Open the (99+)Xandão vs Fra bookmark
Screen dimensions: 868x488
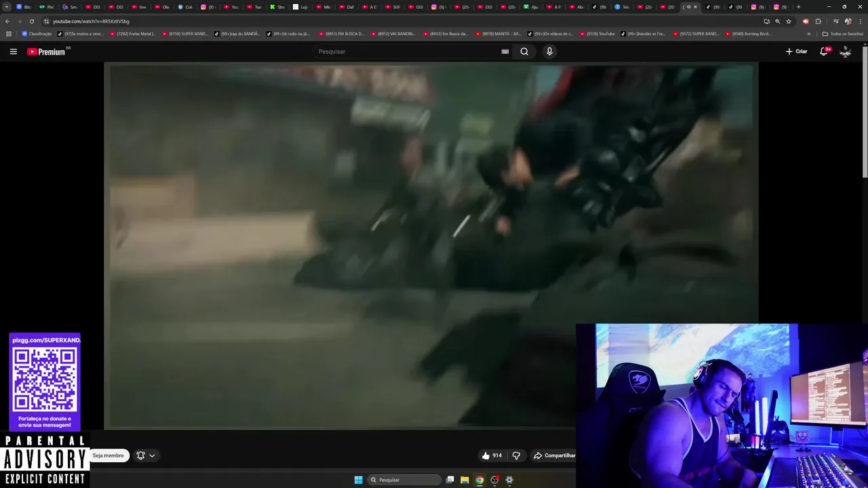click(x=644, y=34)
